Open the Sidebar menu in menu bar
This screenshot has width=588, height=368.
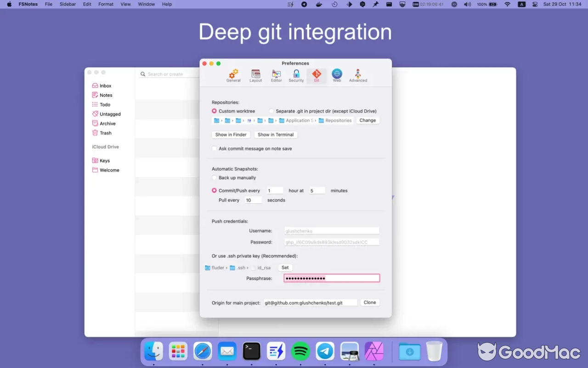click(x=68, y=4)
